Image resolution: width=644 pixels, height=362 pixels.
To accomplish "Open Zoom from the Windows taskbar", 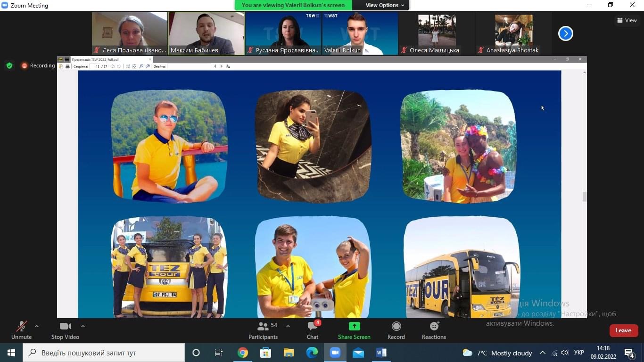I will pos(335,353).
